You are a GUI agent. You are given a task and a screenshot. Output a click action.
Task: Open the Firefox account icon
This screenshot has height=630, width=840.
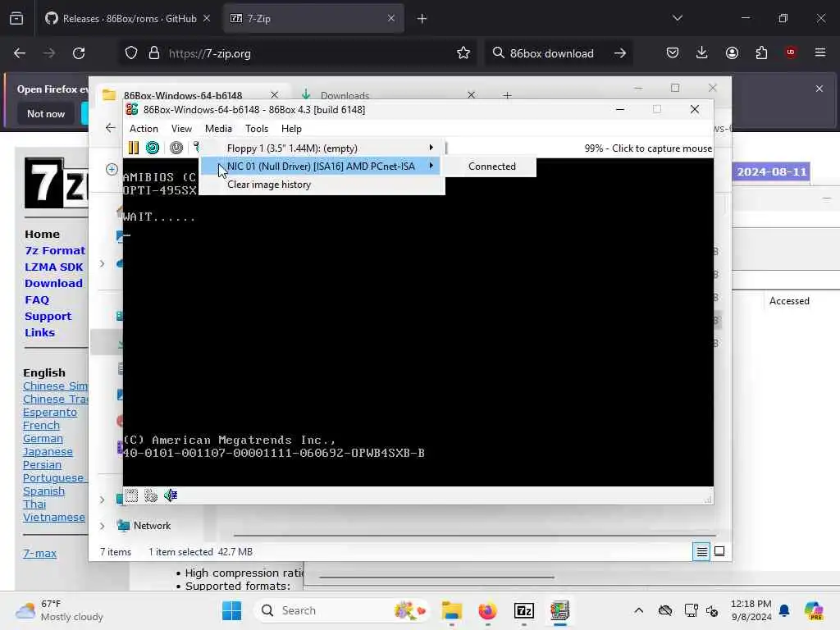click(732, 53)
